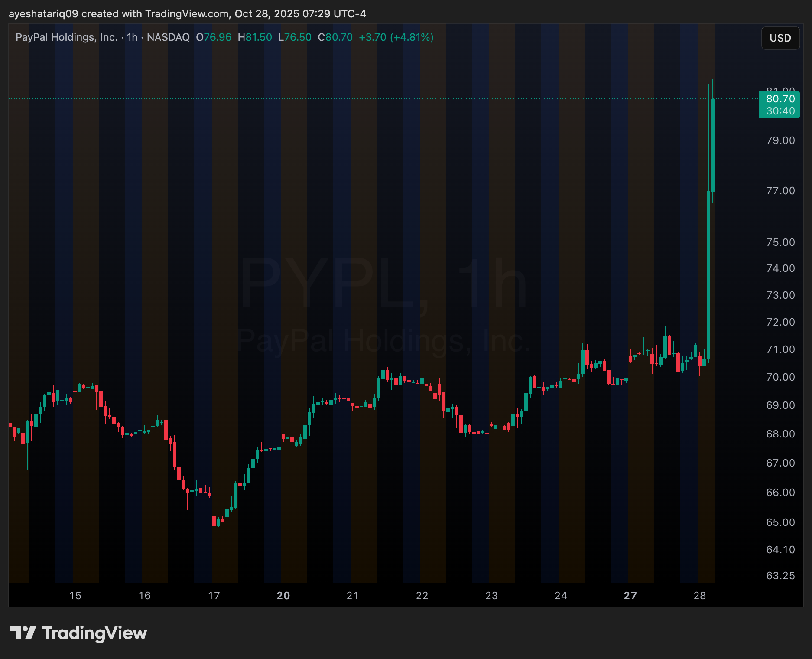The height and width of the screenshot is (659, 812).
Task: Click date label 20 on time axis
Action: click(x=283, y=596)
